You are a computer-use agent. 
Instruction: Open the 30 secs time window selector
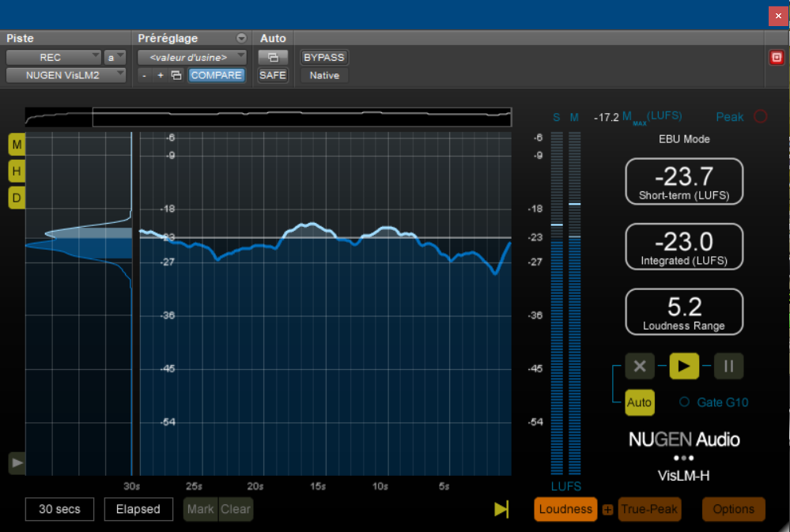click(59, 509)
